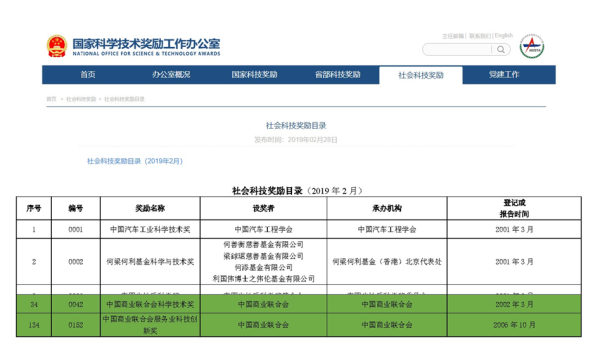
Task: Click the 主任邮箱 header link
Action: [x=453, y=36]
